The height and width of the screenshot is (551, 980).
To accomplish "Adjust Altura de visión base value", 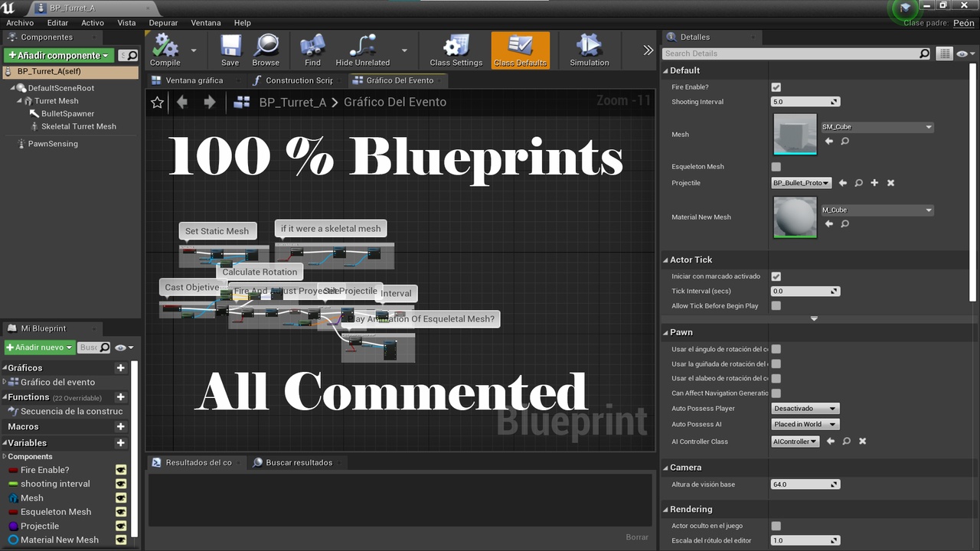I will click(805, 484).
